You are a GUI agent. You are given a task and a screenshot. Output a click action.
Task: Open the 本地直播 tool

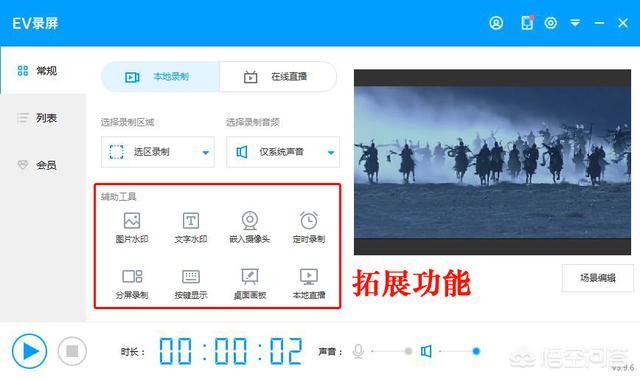[x=309, y=284]
